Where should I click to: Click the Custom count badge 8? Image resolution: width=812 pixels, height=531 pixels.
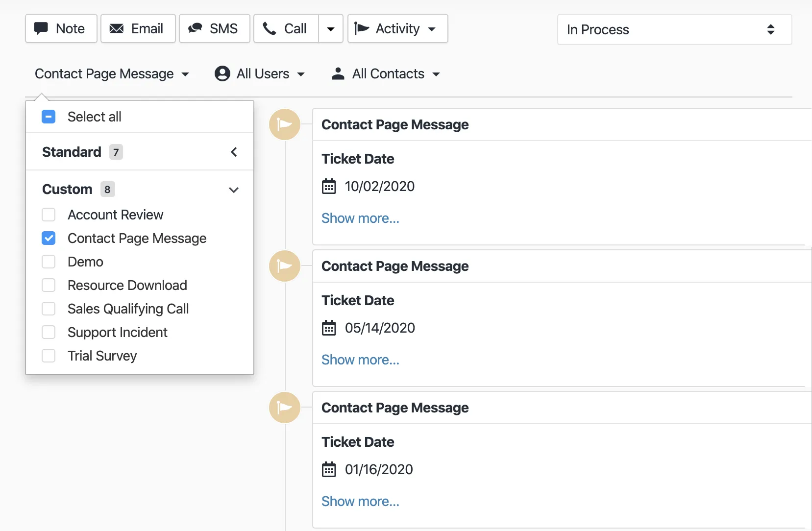(x=108, y=189)
